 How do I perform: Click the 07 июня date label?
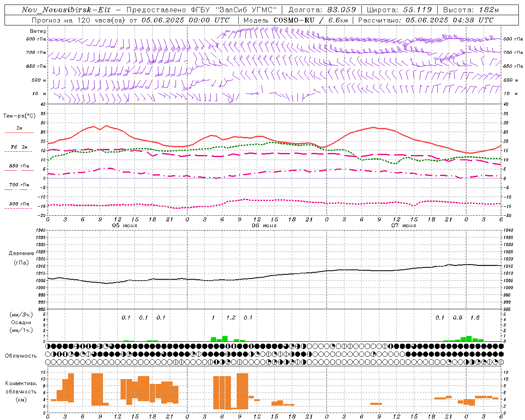click(x=404, y=226)
